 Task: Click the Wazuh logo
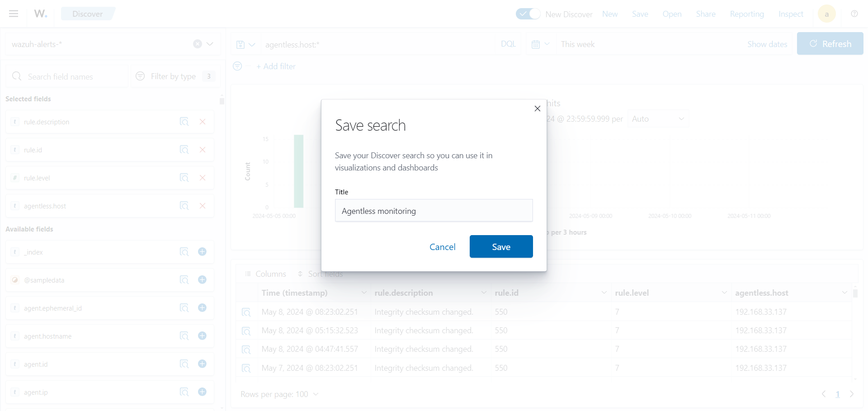(x=40, y=14)
